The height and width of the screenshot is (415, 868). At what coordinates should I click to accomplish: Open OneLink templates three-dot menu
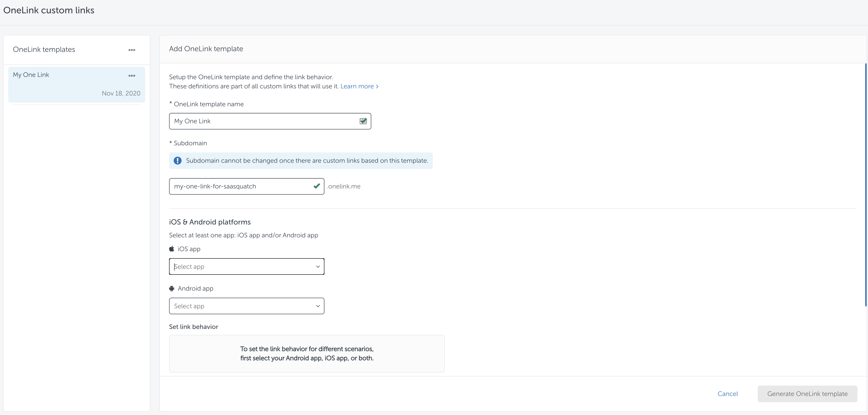point(132,50)
